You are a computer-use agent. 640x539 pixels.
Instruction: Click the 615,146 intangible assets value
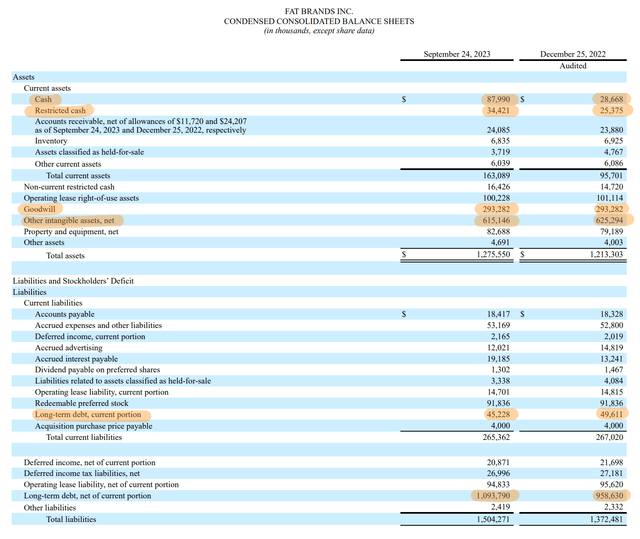pyautogui.click(x=496, y=220)
